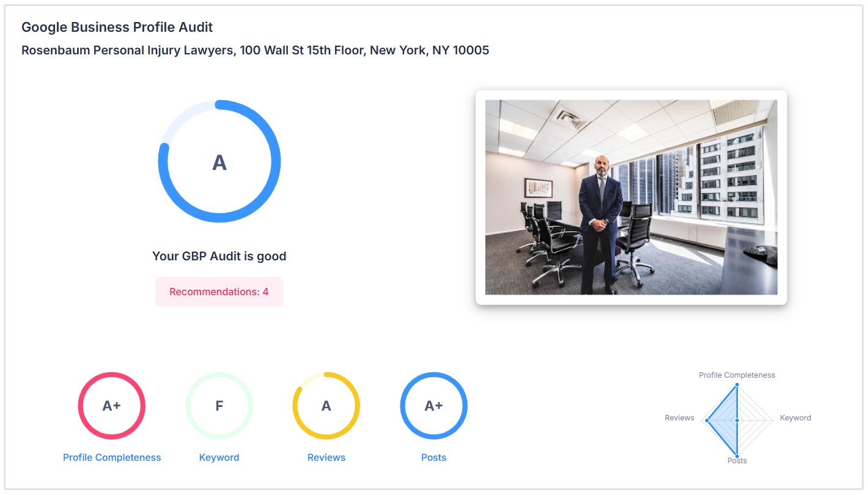Open the Keyword category link
The image size is (868, 495).
(219, 458)
